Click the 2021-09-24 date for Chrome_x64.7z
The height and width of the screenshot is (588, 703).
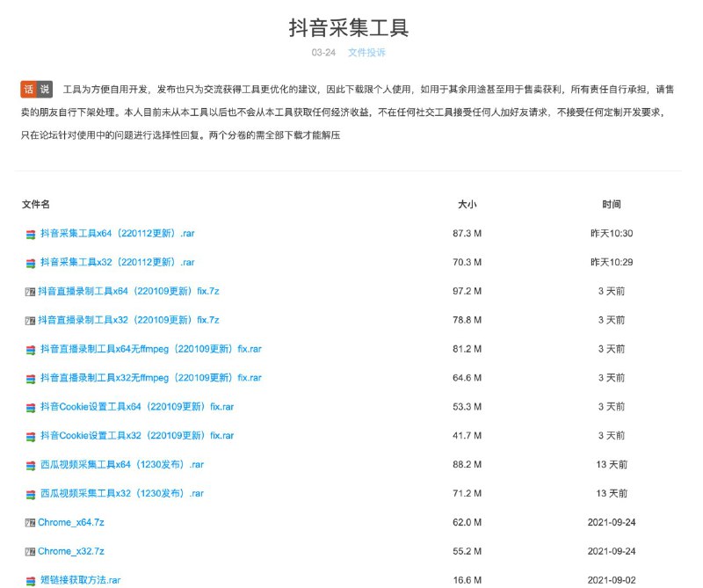click(x=612, y=522)
